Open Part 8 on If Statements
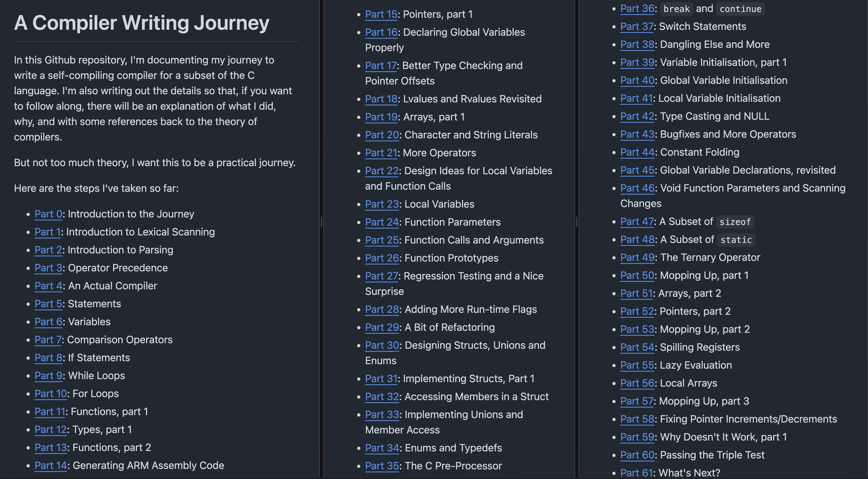 point(48,358)
